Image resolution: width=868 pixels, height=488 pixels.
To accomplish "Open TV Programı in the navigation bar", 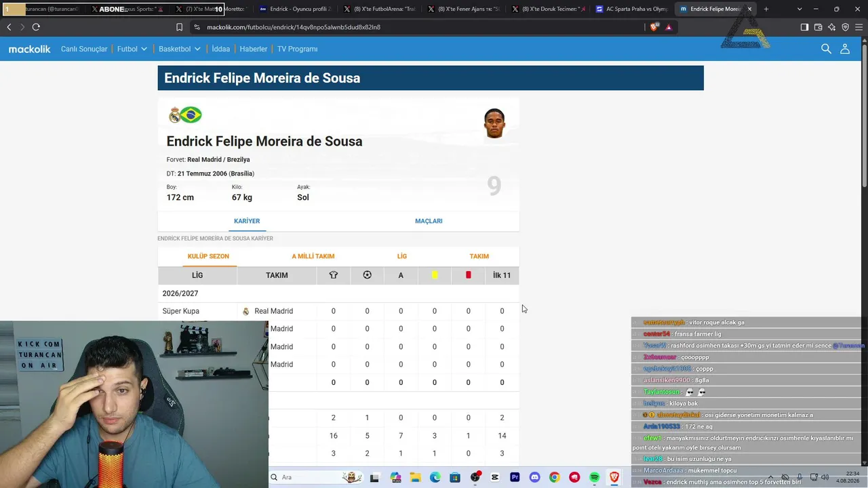I will coord(297,49).
